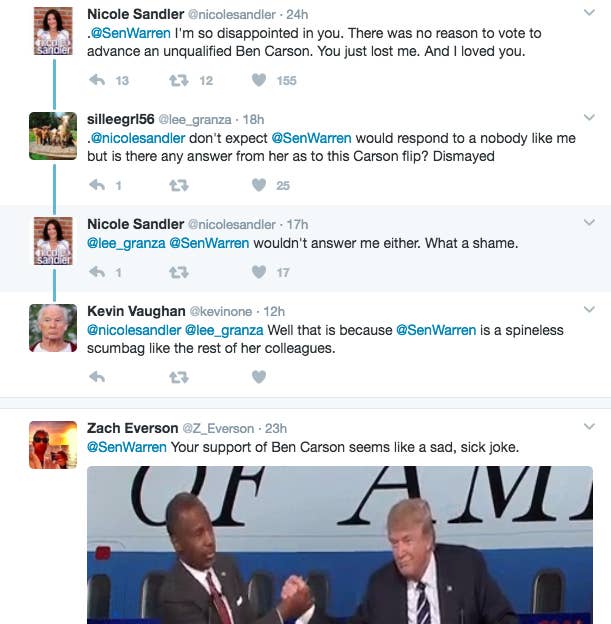Like silleegrl56's tweet with 25 likes

259,185
